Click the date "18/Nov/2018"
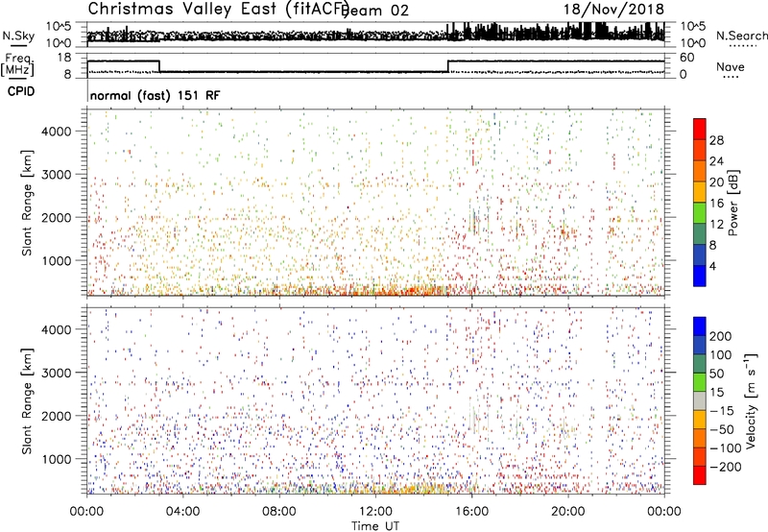 pyautogui.click(x=613, y=10)
